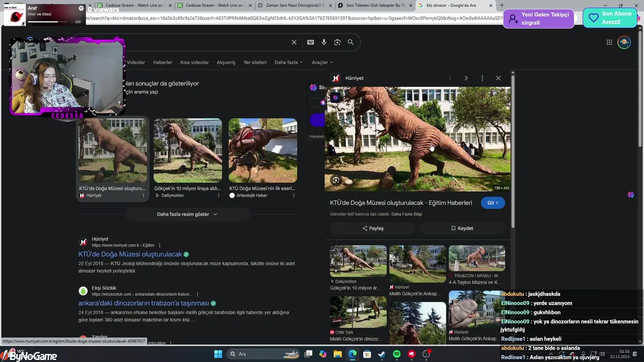Expand the Araçlar tools dropdown
Image resolution: width=644 pixels, height=362 pixels.
(322, 62)
